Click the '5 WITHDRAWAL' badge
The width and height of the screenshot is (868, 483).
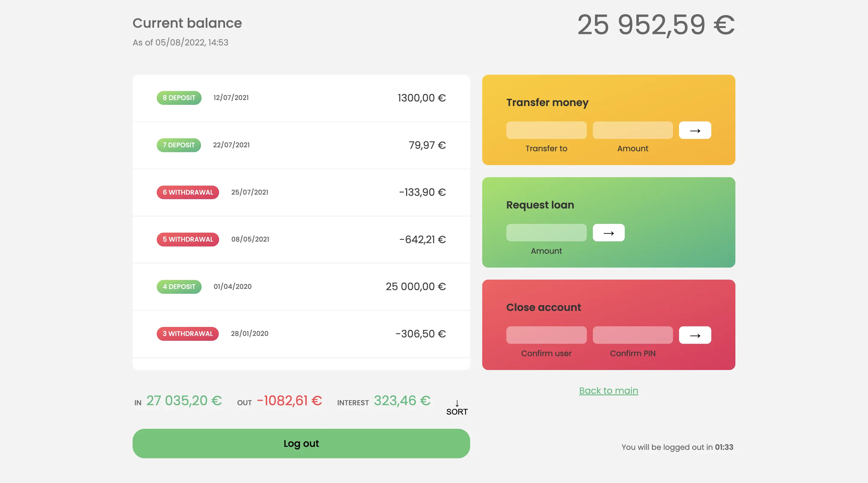click(x=188, y=240)
